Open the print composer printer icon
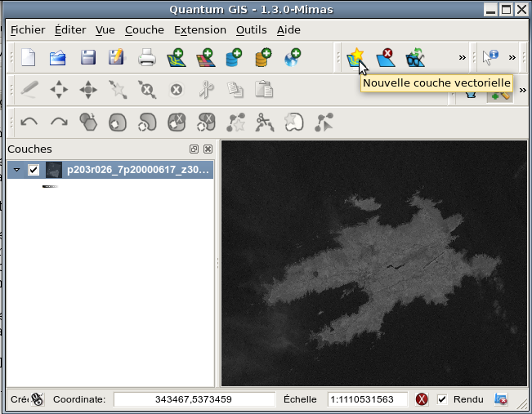The height and width of the screenshot is (414, 532). (x=146, y=58)
